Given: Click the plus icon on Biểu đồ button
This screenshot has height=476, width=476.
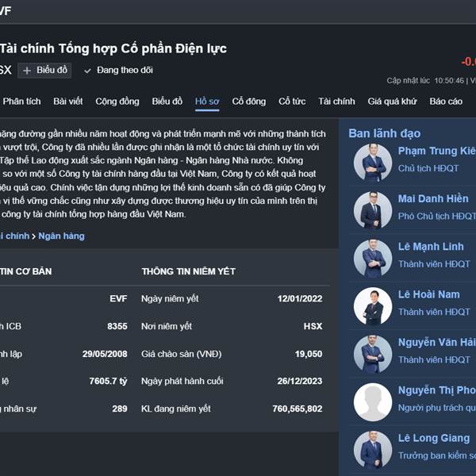Looking at the screenshot, I should pos(27,71).
